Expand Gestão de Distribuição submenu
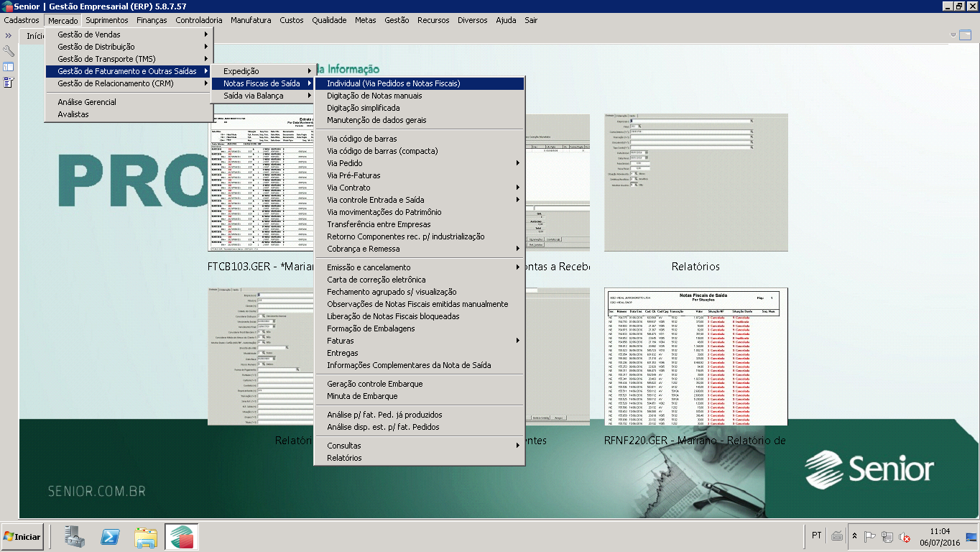The height and width of the screenshot is (552, 980). pyautogui.click(x=129, y=47)
